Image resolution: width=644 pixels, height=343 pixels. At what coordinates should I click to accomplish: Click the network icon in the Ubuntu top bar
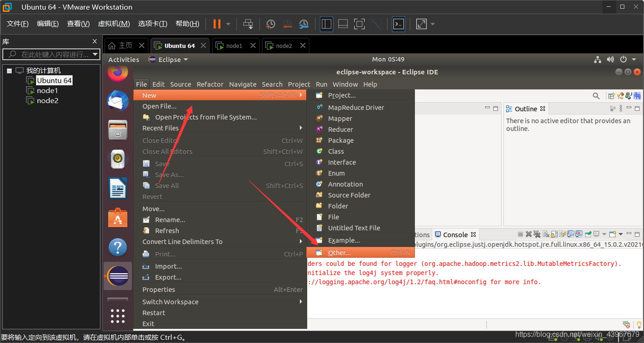tap(597, 59)
